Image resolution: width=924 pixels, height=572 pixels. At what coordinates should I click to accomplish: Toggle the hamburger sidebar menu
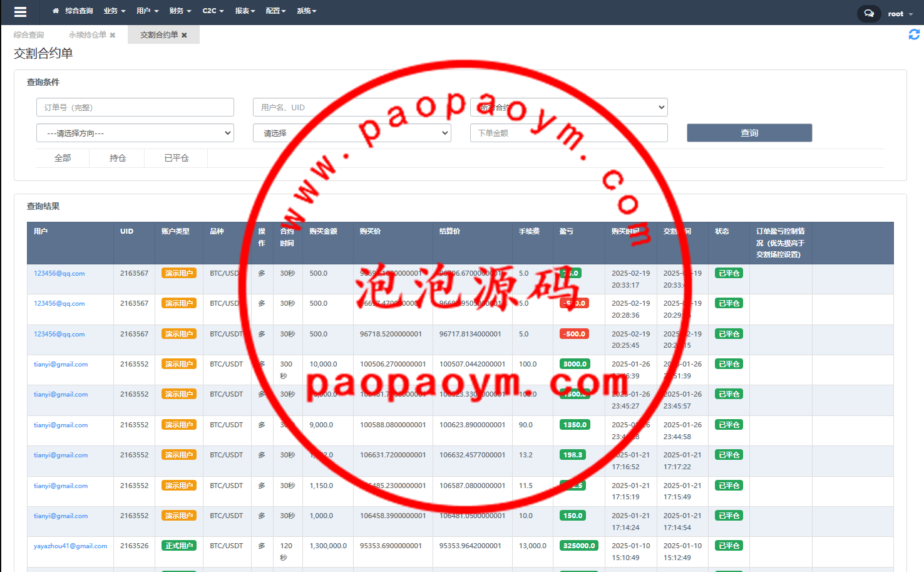(20, 12)
